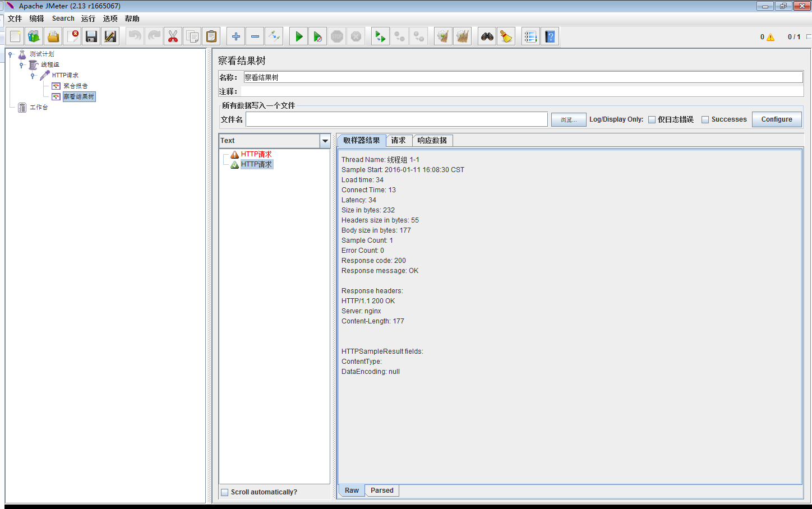
Task: Click the Save As icon
Action: click(x=110, y=36)
